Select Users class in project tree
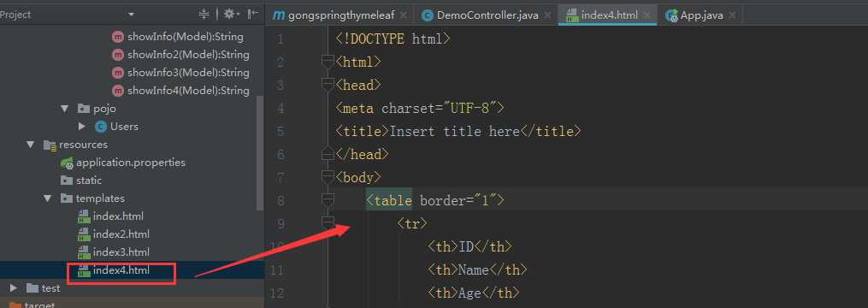The width and height of the screenshot is (868, 308). [x=124, y=127]
